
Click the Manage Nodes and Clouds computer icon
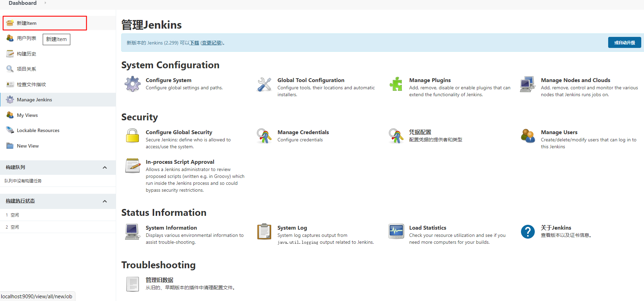528,84
